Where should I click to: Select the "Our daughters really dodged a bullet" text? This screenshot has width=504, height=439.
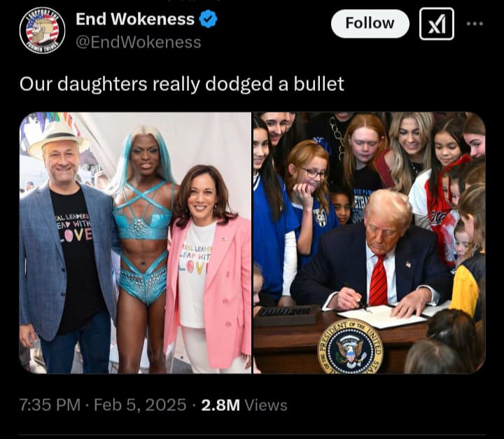pyautogui.click(x=181, y=84)
